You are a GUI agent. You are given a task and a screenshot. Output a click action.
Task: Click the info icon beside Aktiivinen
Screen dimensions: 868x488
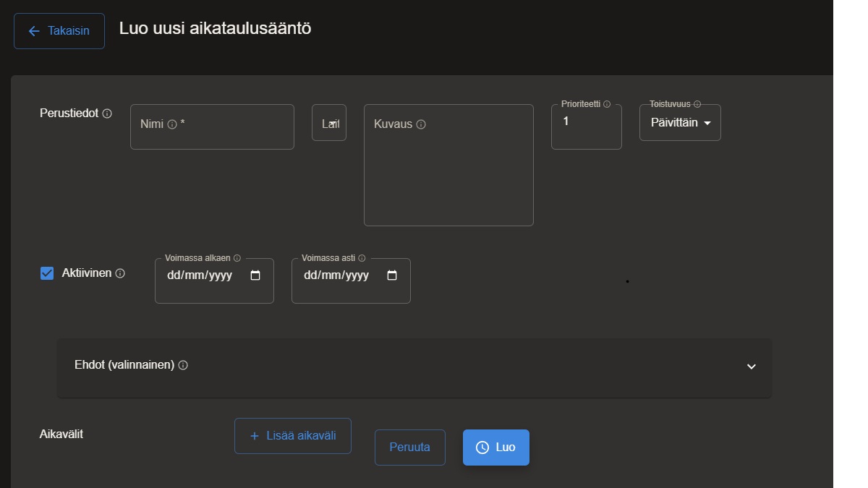click(120, 273)
